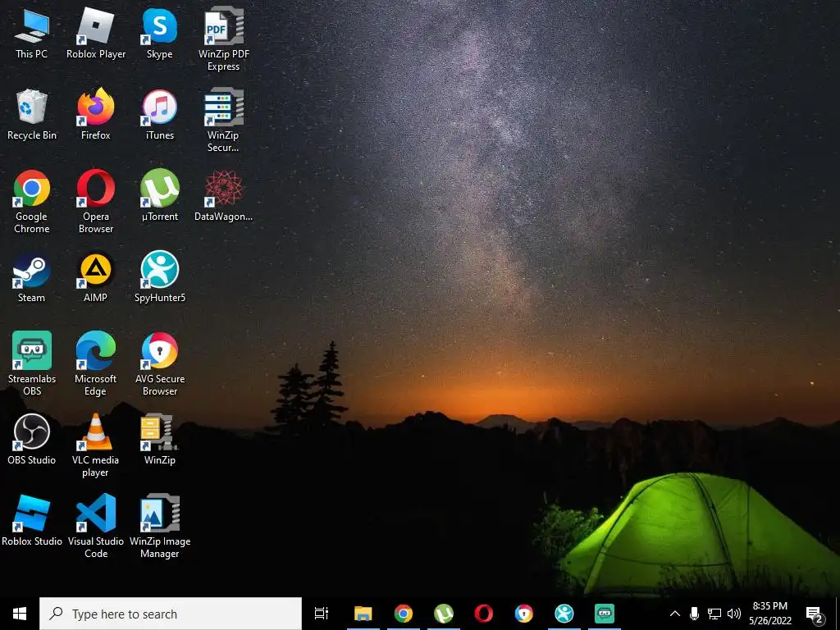Launch Firefox from the desktop
Screen dimensions: 840x630
pos(96,115)
